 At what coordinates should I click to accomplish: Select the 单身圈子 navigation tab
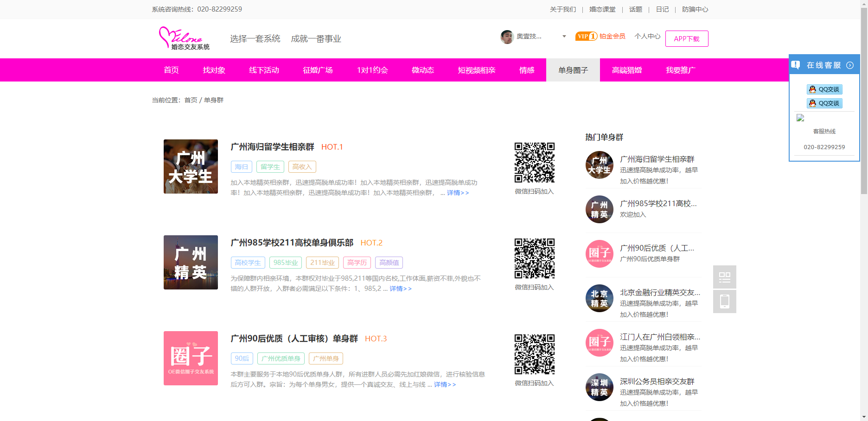point(573,70)
